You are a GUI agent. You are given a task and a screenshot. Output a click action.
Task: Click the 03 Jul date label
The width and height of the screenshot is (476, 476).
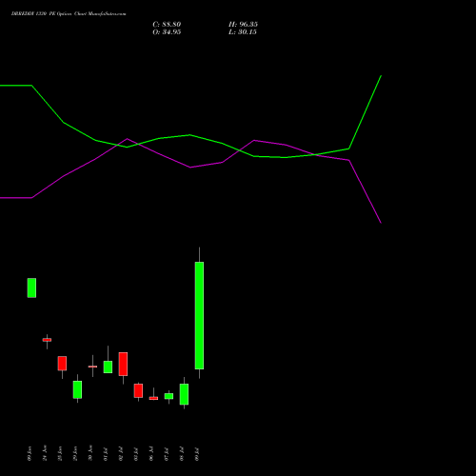pyautogui.click(x=136, y=454)
